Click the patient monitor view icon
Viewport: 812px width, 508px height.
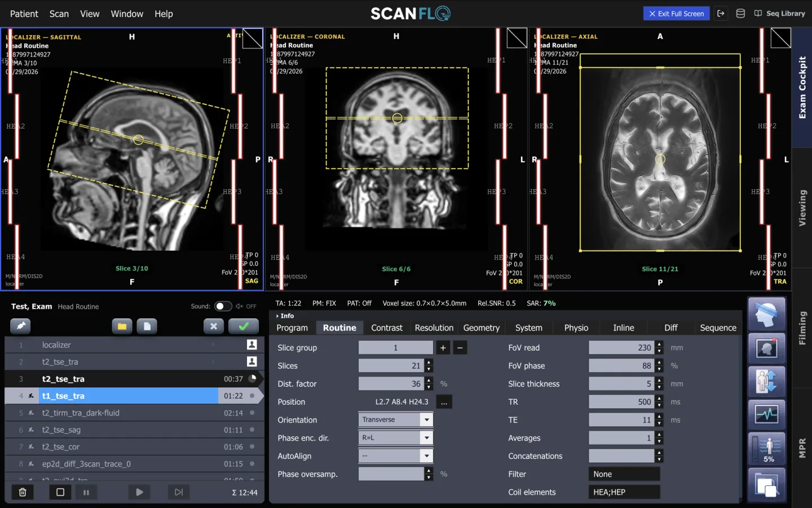(767, 348)
